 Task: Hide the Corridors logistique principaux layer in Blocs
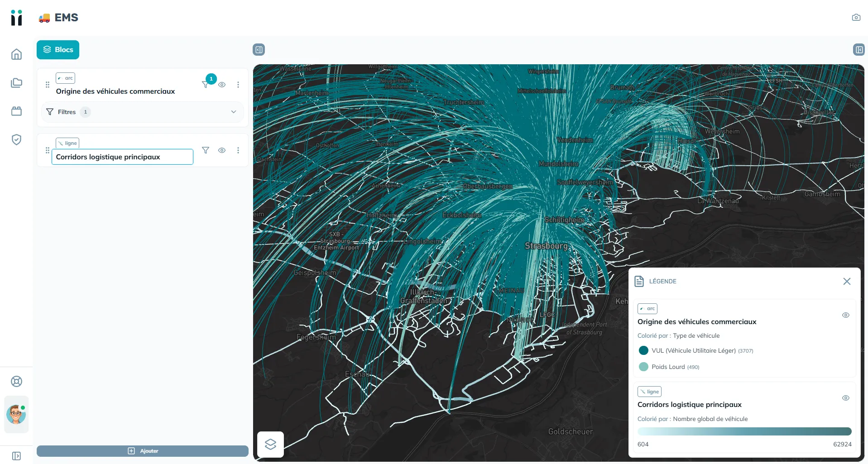[x=222, y=150]
